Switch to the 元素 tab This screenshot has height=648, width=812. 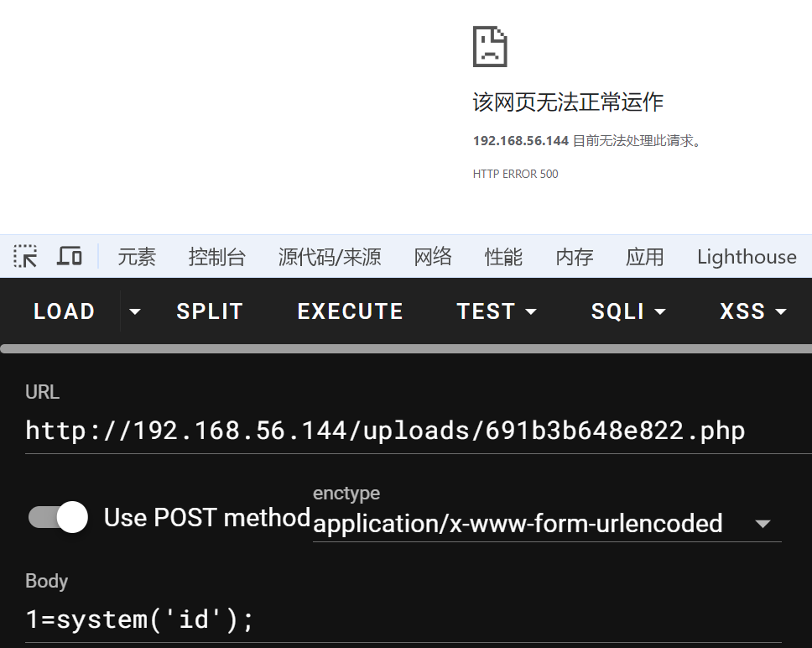coord(137,257)
